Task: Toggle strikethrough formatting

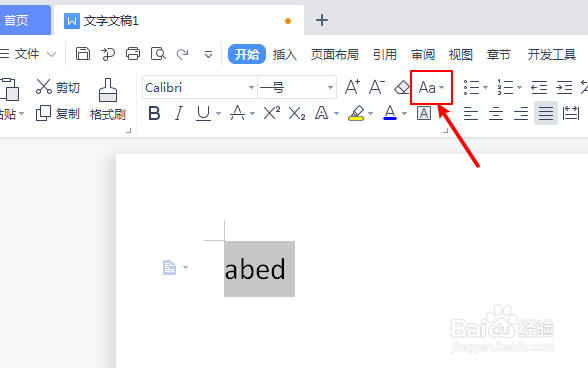Action: pos(237,113)
